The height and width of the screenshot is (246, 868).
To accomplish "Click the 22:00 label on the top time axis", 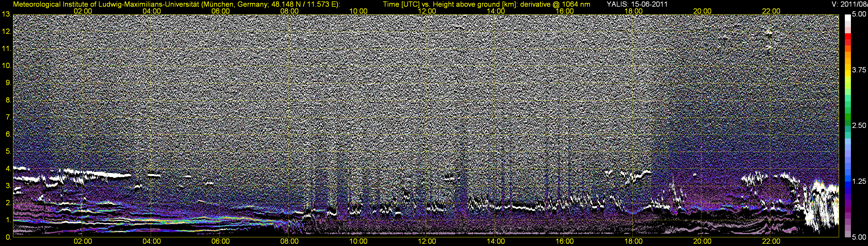I will (x=771, y=11).
